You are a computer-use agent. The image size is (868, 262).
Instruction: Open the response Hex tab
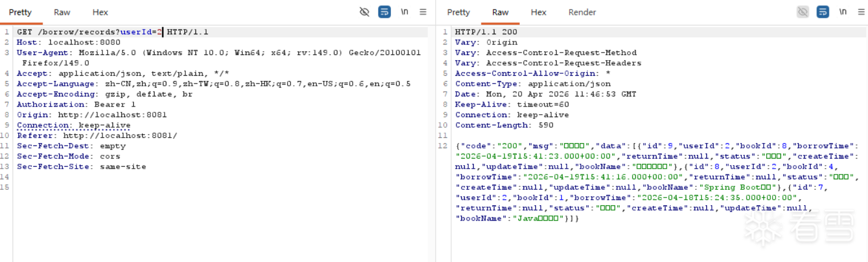[538, 12]
